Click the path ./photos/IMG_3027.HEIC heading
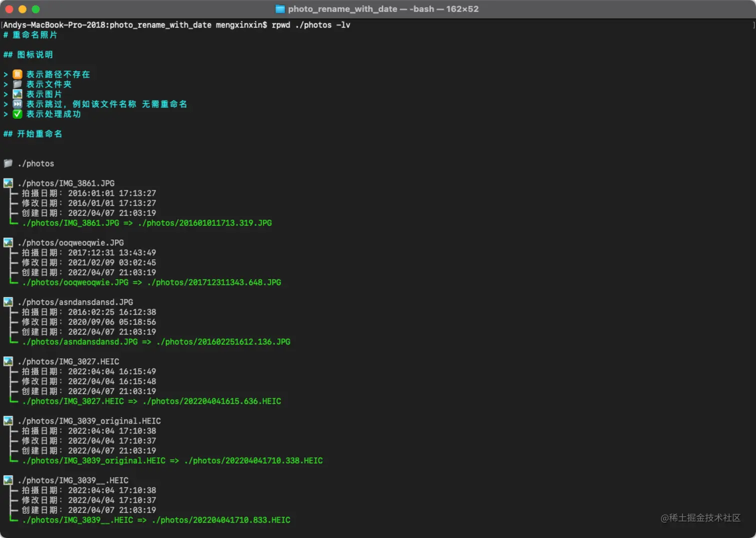756x538 pixels. [x=68, y=362]
